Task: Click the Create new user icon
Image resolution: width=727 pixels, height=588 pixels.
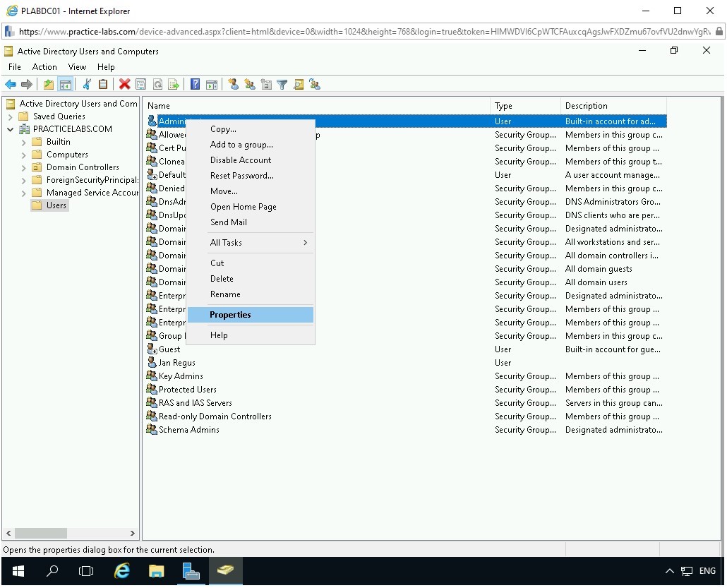Action: [x=233, y=85]
